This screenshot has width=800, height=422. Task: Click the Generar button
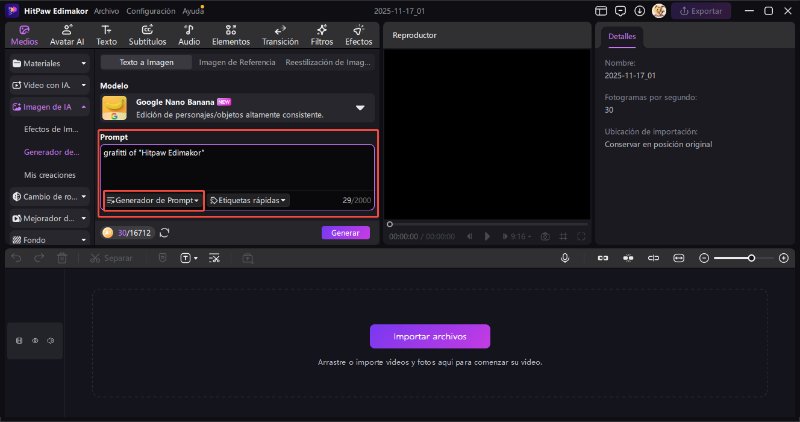coord(345,233)
